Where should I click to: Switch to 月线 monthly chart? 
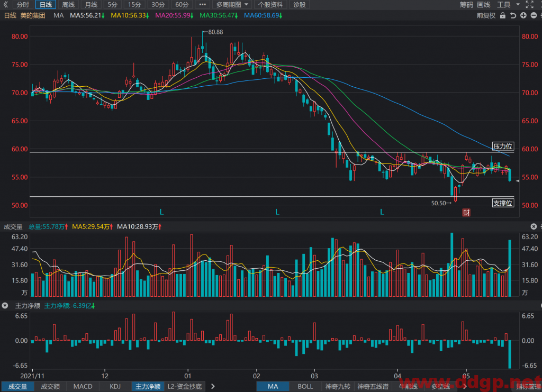tap(91, 4)
